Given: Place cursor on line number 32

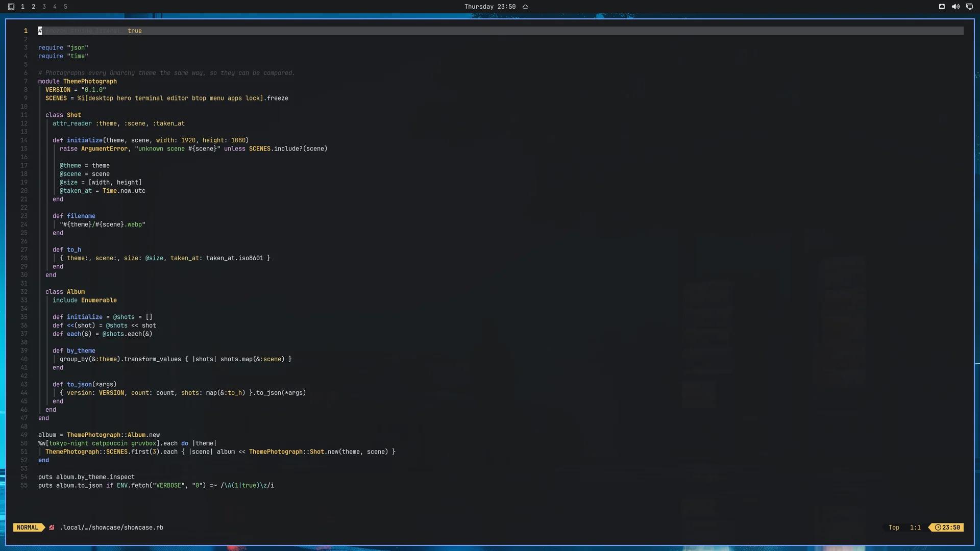Looking at the screenshot, I should click(x=24, y=292).
